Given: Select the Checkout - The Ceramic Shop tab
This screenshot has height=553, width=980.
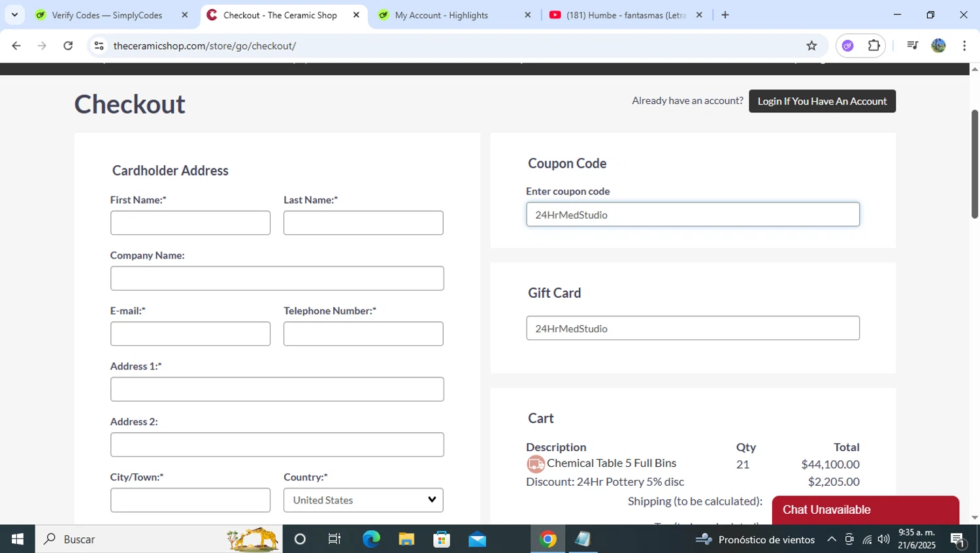Looking at the screenshot, I should point(280,15).
